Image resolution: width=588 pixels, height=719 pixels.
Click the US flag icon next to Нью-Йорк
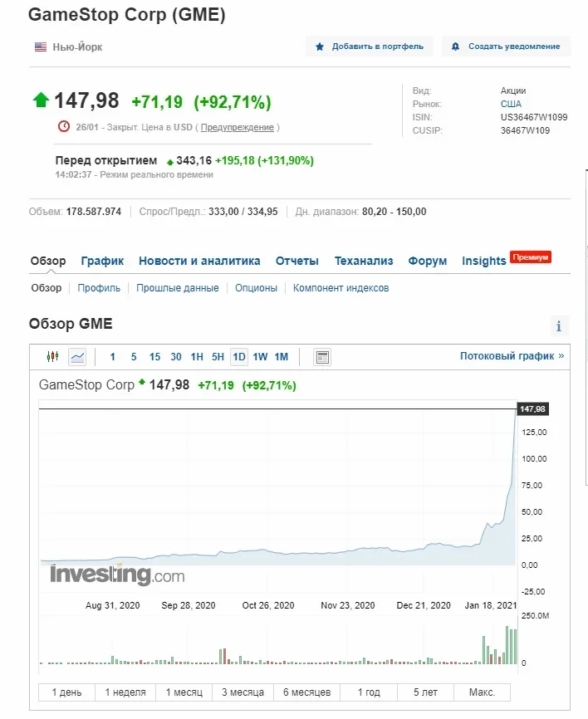pos(41,46)
